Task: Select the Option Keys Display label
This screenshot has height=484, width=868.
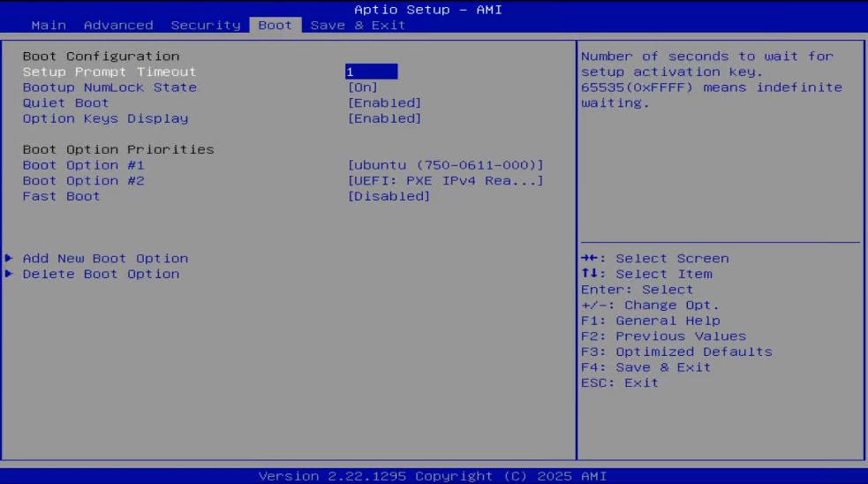Action: click(106, 118)
